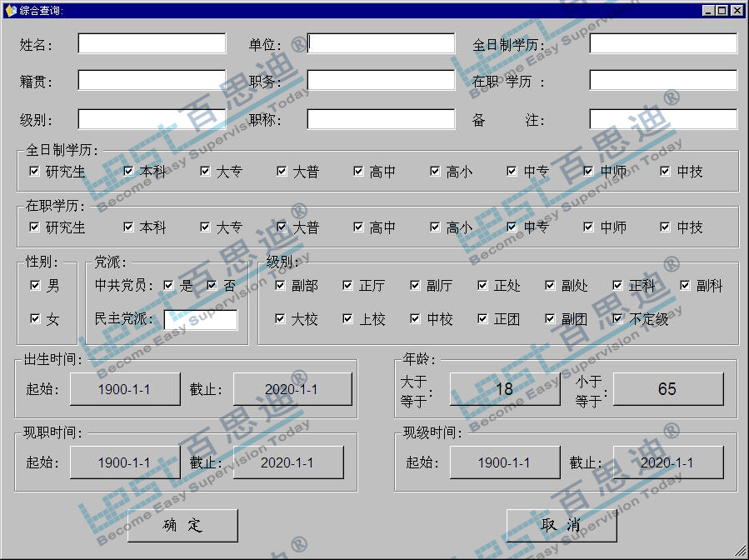Click the top 级别 text field
This screenshot has width=749, height=560.
coord(152,119)
